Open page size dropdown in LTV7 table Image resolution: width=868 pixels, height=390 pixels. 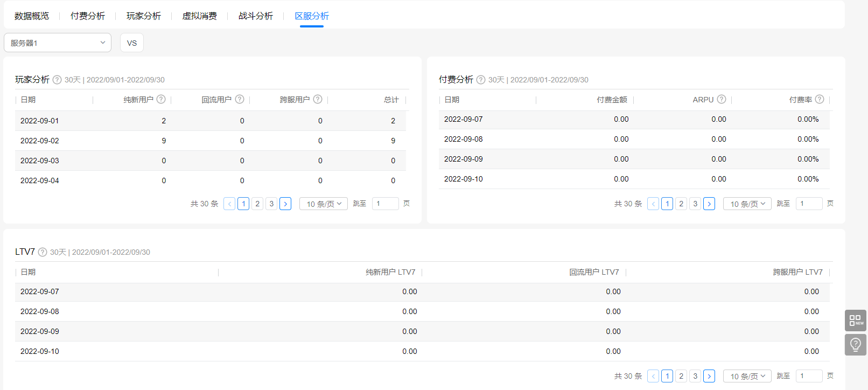[x=747, y=376]
